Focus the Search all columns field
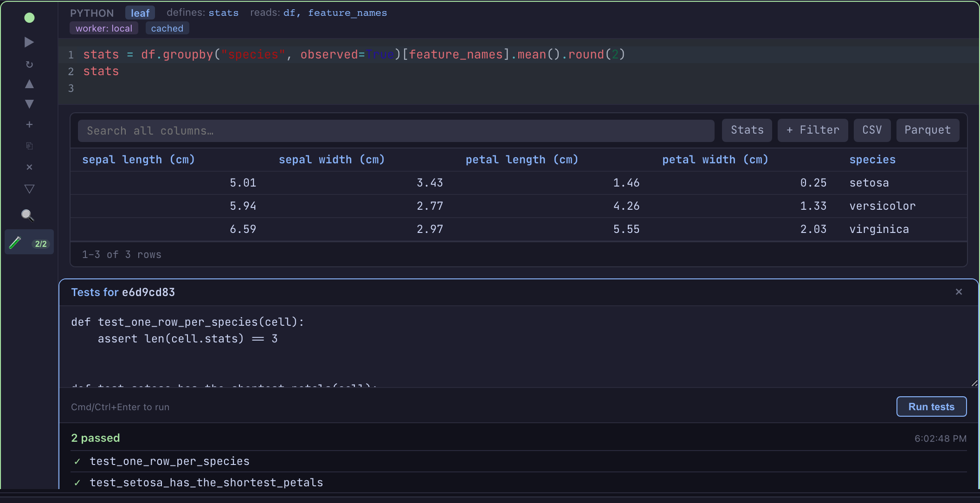This screenshot has width=980, height=503. click(396, 131)
